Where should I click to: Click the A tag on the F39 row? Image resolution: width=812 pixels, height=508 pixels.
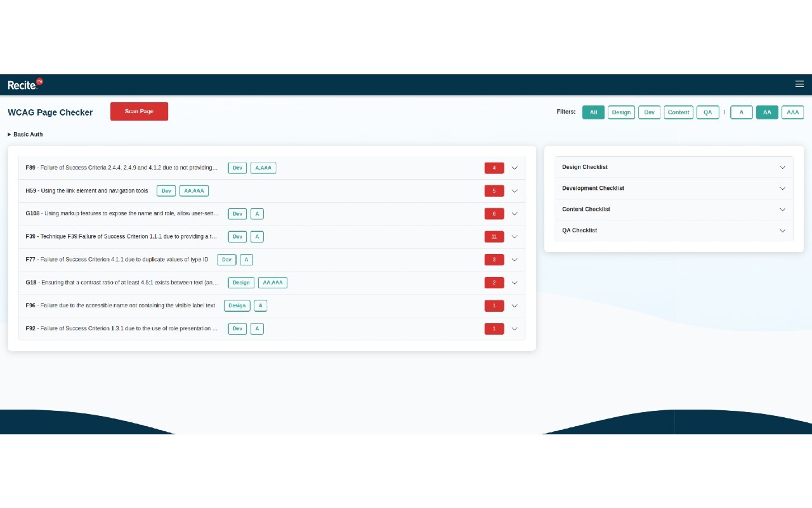pyautogui.click(x=257, y=237)
